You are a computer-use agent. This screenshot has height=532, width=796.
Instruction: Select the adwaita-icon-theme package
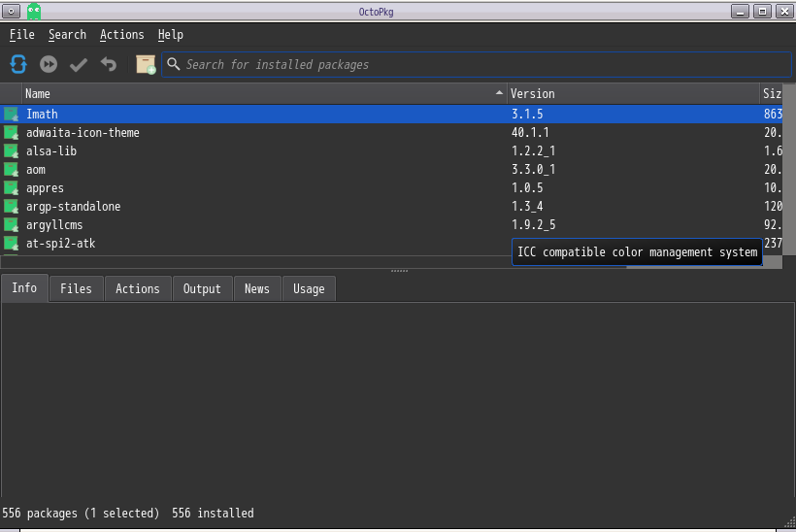coord(391,132)
